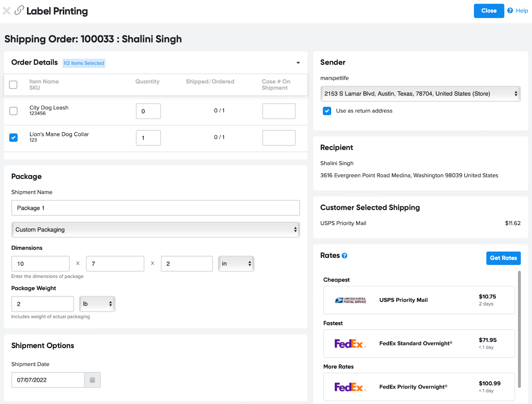Image resolution: width=532 pixels, height=404 pixels.
Task: Open the Custom Packaging dropdown
Action: 156,230
